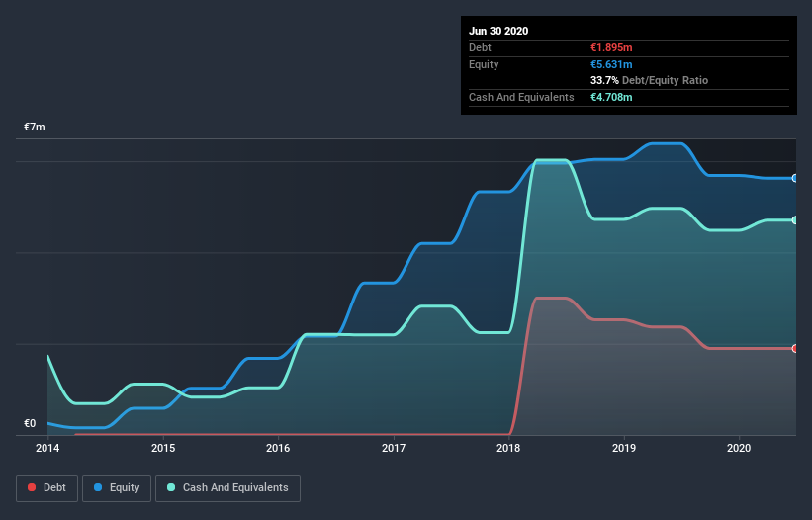
Task: Toggle the Cash And Equivalents legend button
Action: pyautogui.click(x=227, y=488)
